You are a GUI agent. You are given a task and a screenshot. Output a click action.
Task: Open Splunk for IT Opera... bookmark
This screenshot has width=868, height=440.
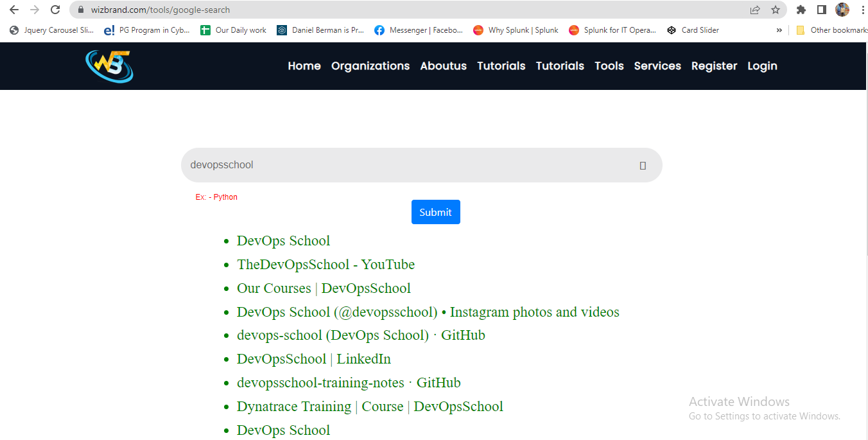(x=612, y=30)
